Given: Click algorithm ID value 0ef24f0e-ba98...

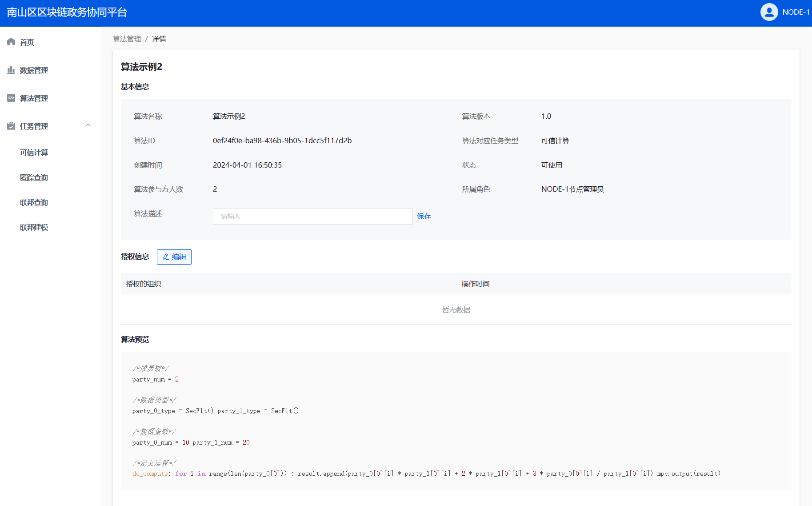Looking at the screenshot, I should pyautogui.click(x=282, y=141).
